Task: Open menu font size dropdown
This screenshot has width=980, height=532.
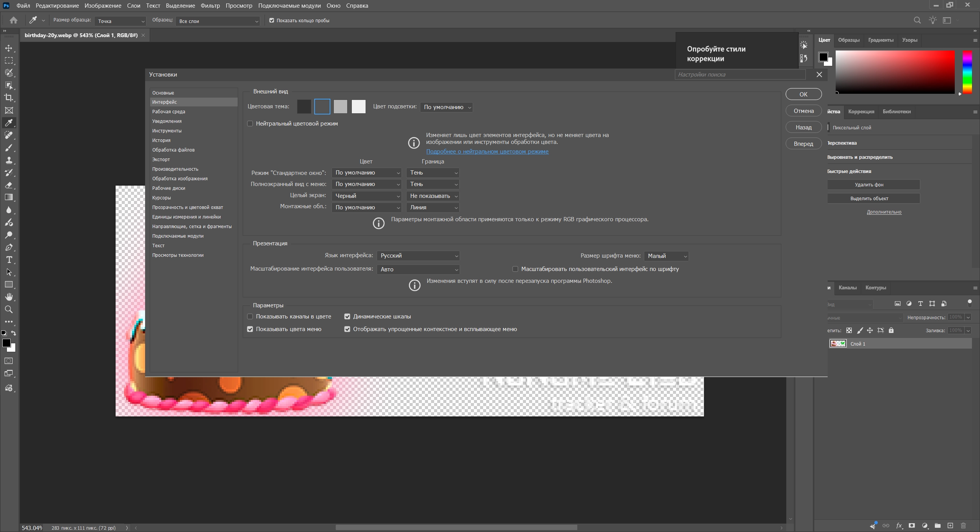Action: tap(666, 256)
